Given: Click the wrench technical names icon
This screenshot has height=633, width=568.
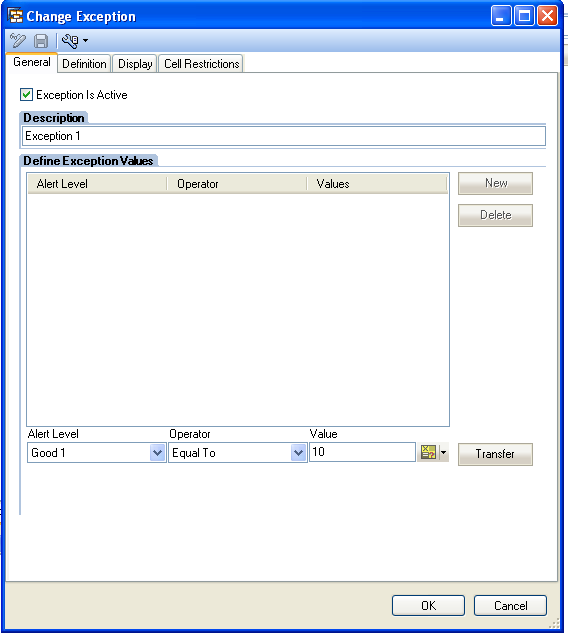Looking at the screenshot, I should [70, 41].
